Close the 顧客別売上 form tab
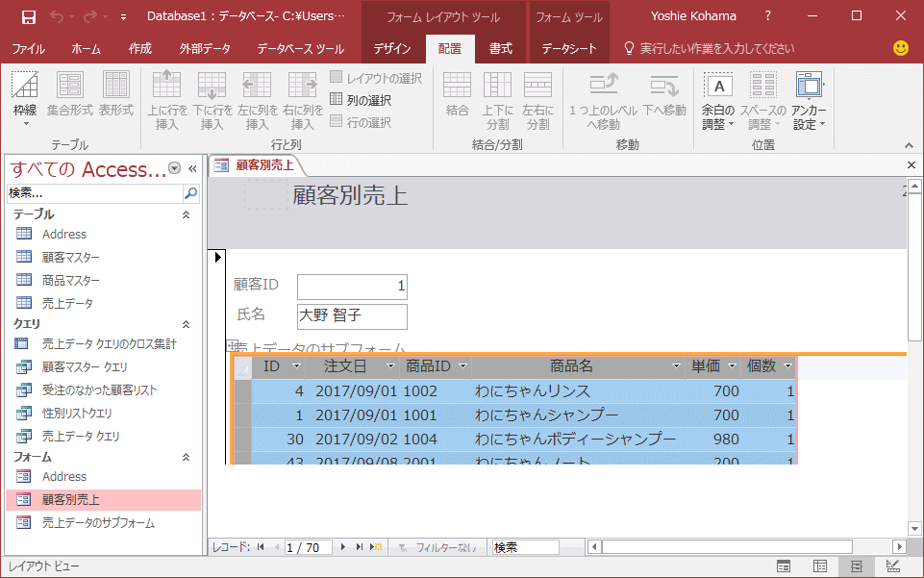 tap(912, 165)
